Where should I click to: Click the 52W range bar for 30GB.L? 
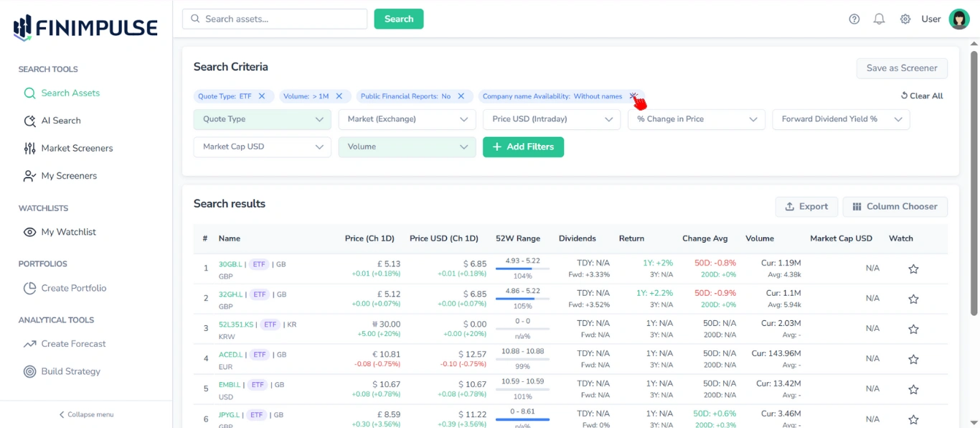pos(522,269)
